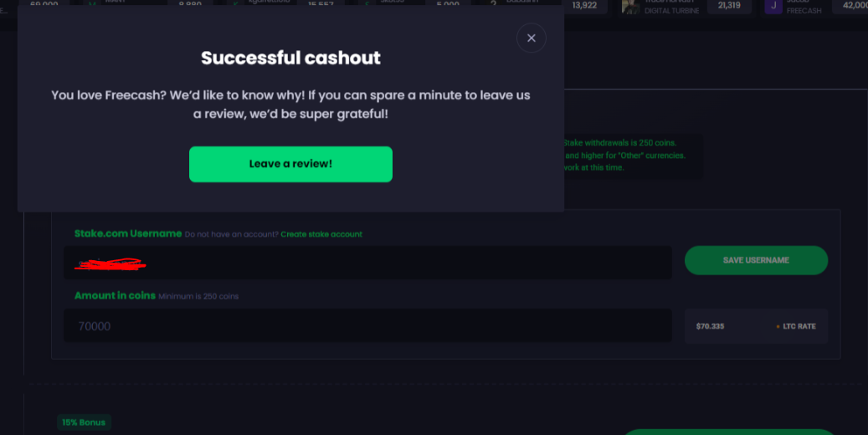Click the purple J avatar icon
Image resolution: width=868 pixels, height=435 pixels.
point(773,7)
